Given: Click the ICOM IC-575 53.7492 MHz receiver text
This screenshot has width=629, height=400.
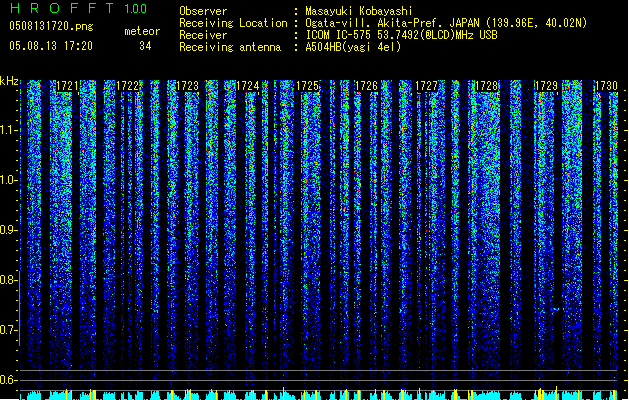Looking at the screenshot, I should point(401,35).
